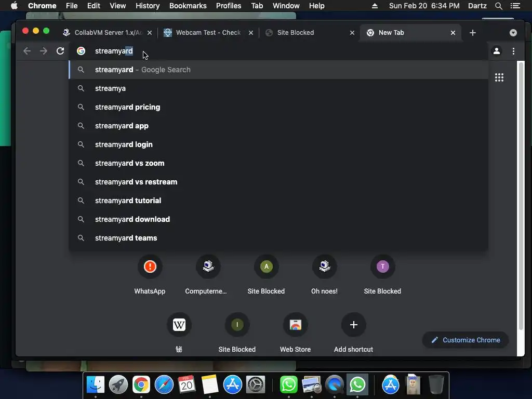
Task: Open QuickTime Player from the Dock
Action: [x=335, y=384]
